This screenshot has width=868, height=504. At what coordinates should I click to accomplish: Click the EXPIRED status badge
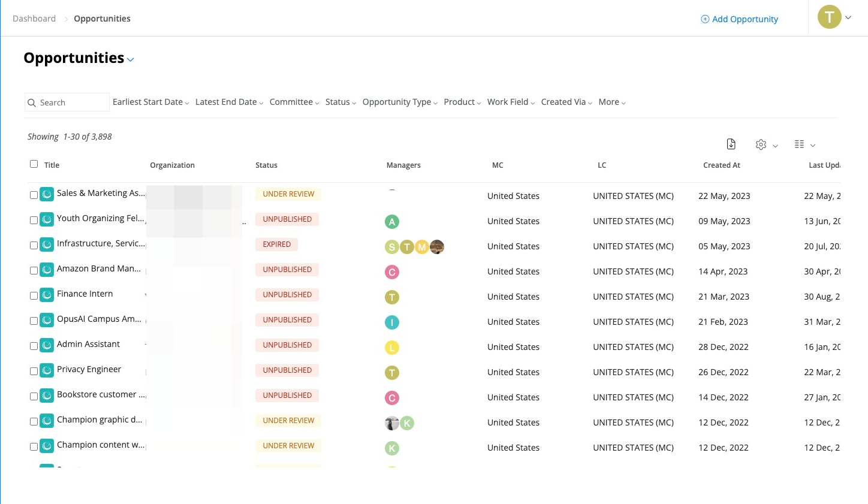click(x=276, y=245)
